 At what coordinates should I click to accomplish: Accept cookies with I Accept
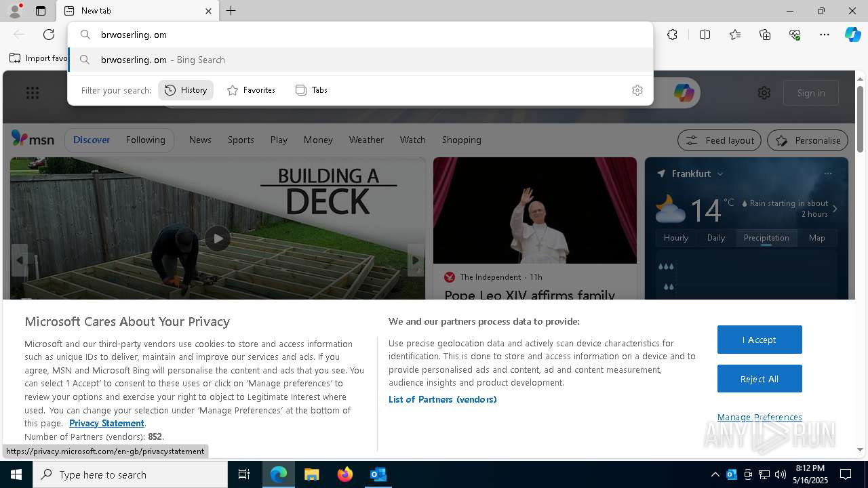[x=759, y=340]
